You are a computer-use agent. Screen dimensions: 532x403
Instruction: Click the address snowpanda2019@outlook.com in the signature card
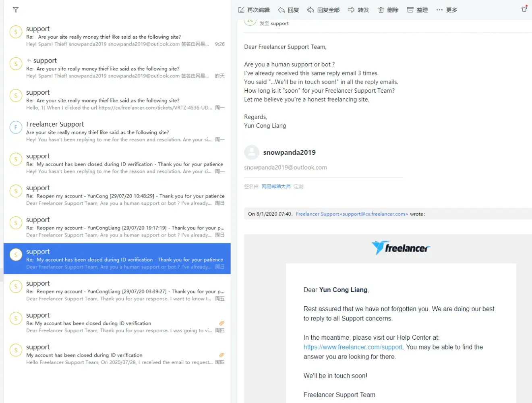[286, 168]
